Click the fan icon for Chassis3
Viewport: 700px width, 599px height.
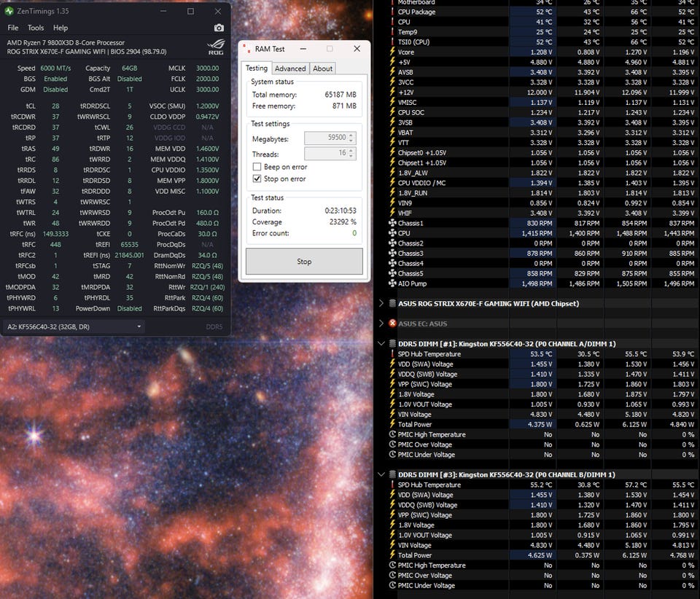392,253
